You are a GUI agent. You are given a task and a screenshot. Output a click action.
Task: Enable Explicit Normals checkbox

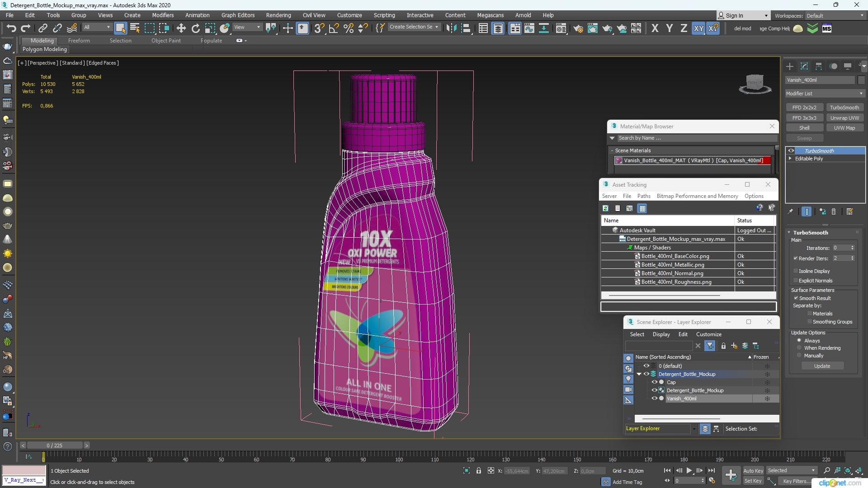tap(796, 281)
